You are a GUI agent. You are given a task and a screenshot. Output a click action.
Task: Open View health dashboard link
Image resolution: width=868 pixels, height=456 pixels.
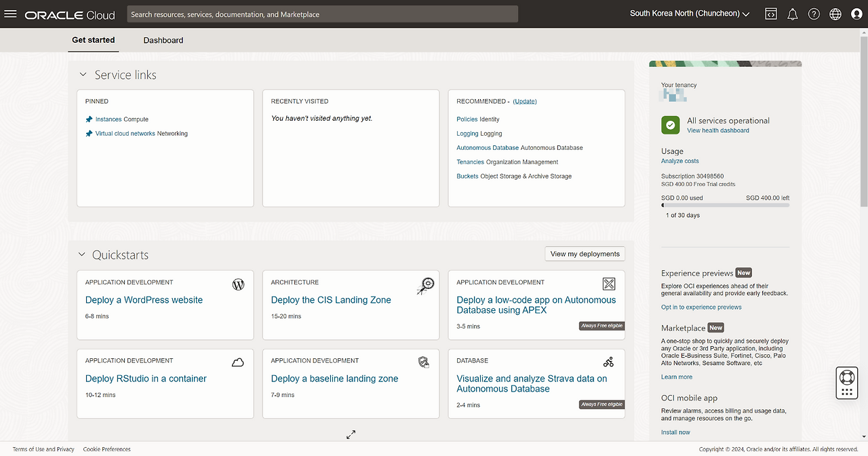[x=717, y=130]
